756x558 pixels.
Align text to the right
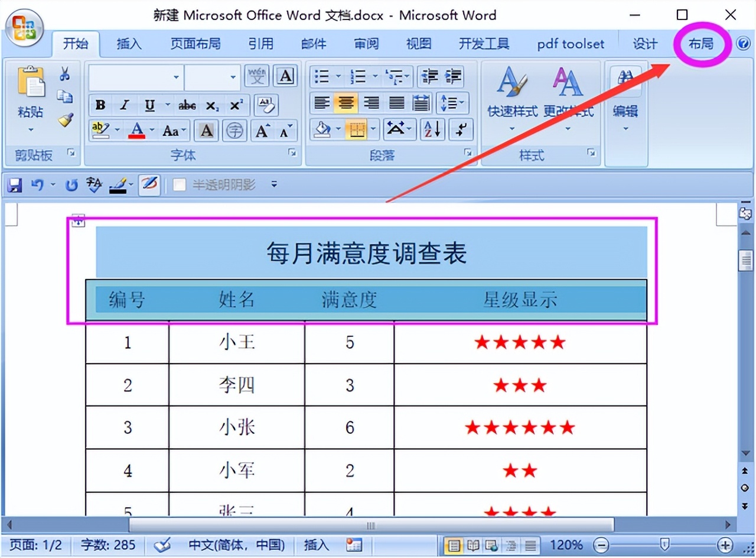click(x=371, y=103)
